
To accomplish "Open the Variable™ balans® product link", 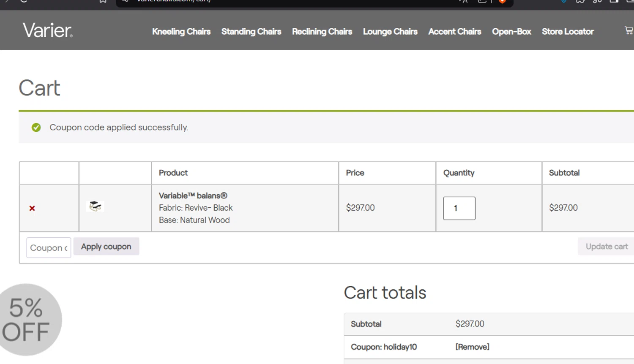I will click(x=193, y=196).
